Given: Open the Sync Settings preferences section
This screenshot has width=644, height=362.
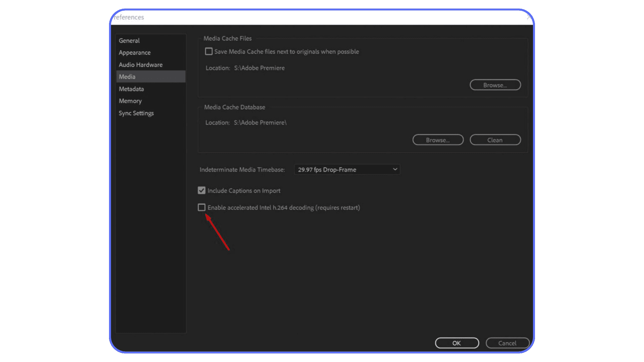Looking at the screenshot, I should pos(136,113).
